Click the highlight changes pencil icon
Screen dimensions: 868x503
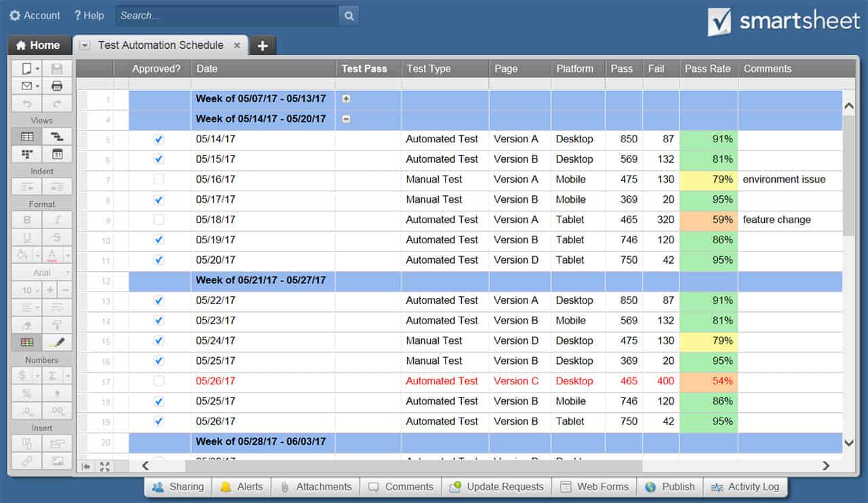57,342
